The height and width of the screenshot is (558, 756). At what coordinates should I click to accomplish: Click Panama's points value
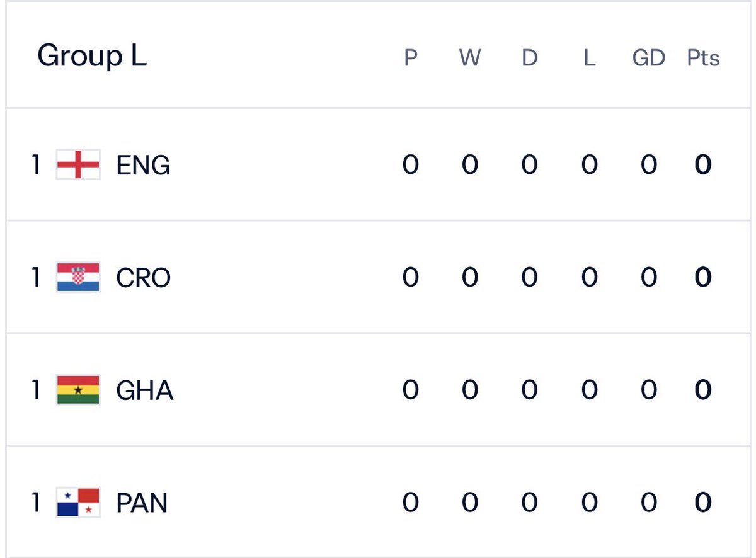point(703,503)
